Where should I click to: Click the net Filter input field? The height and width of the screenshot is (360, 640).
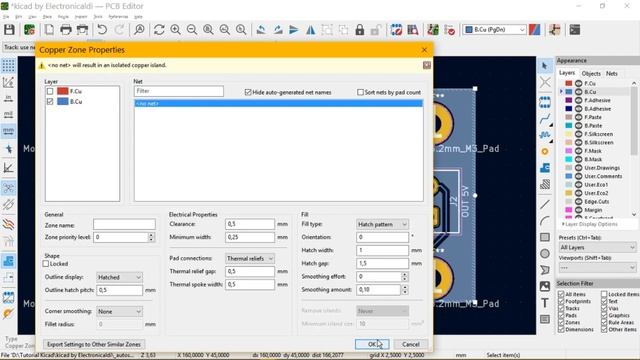tap(179, 91)
